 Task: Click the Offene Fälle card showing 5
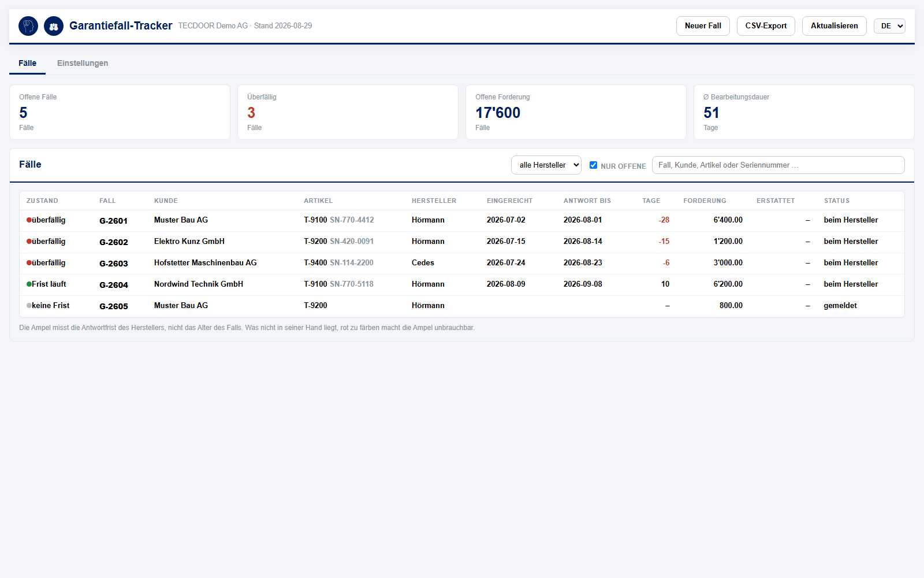point(120,112)
